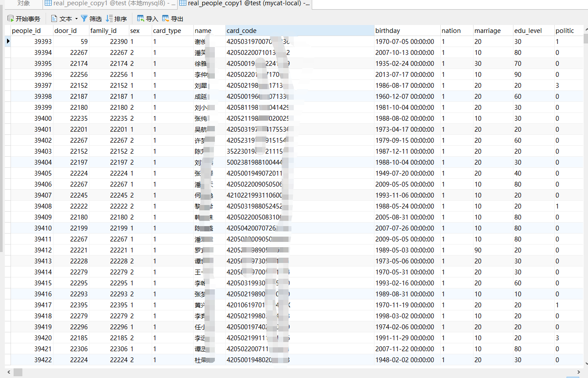Screen dimensions: 588x378
Task: Click marriage cell 30 in row 39395
Action: (493, 64)
